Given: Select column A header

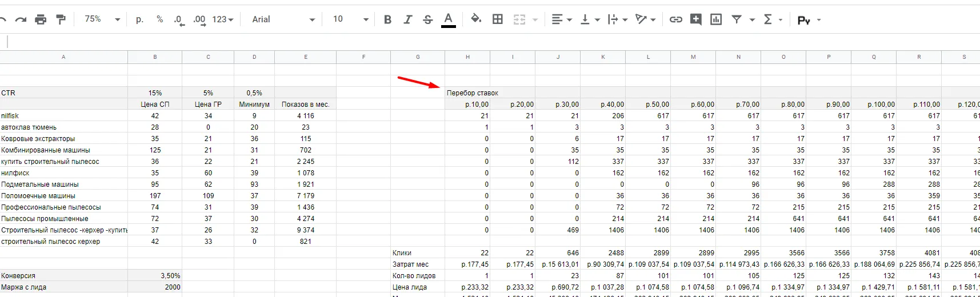Looking at the screenshot, I should coord(63,57).
